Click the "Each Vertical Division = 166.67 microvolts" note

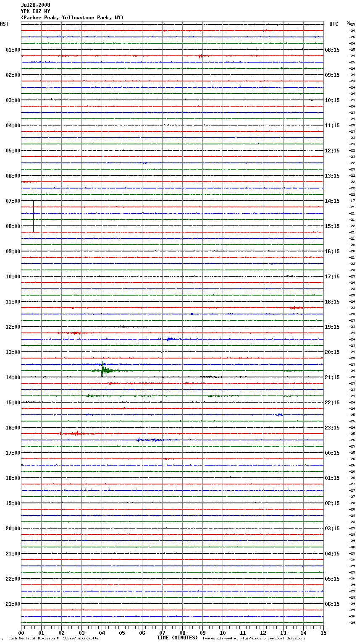pyautogui.click(x=53, y=639)
